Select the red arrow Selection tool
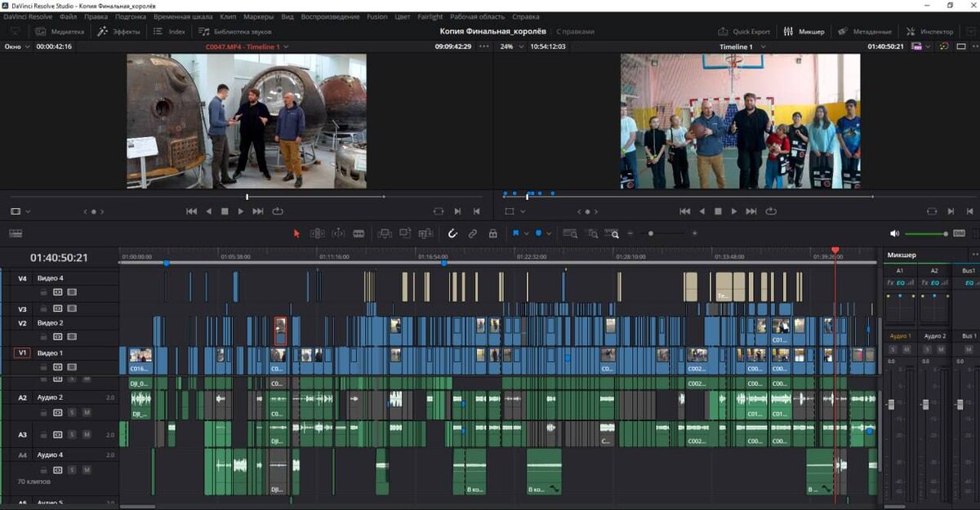The width and height of the screenshot is (980, 510). 296,233
